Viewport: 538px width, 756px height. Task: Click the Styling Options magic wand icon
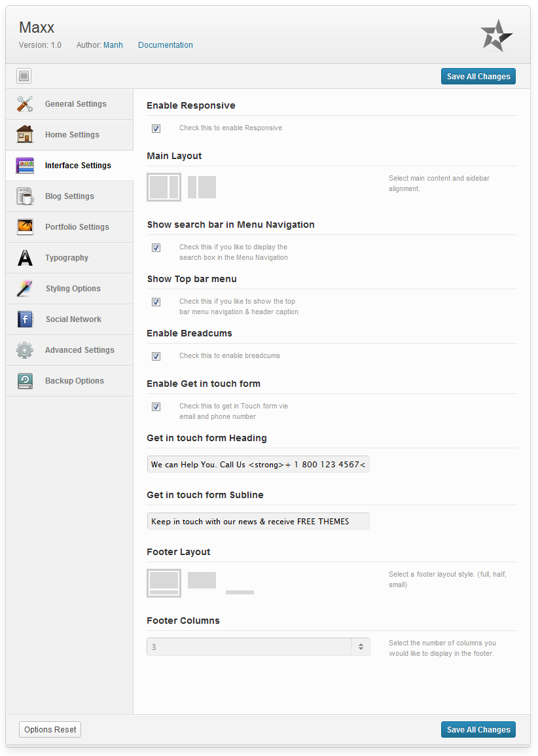pos(25,288)
